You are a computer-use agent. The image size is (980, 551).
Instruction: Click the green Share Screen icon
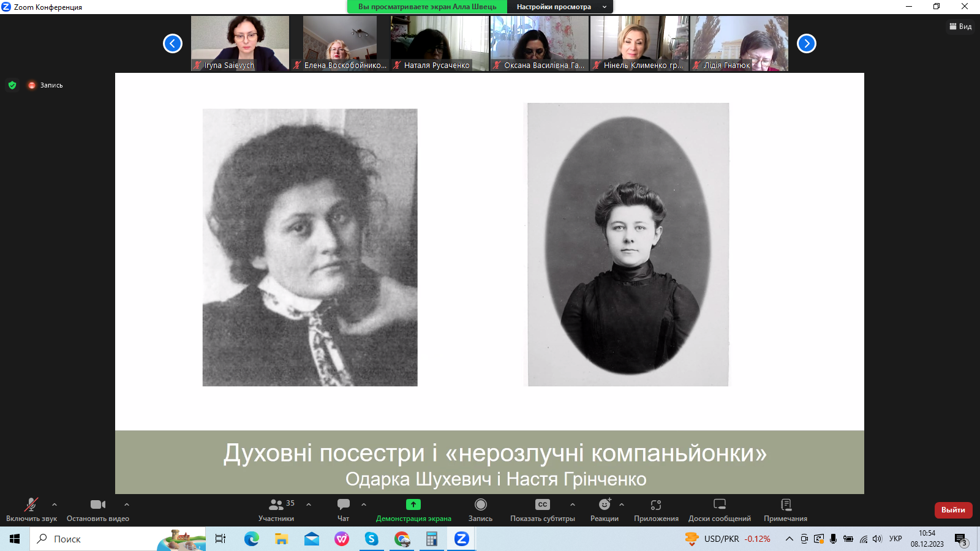[x=413, y=504]
